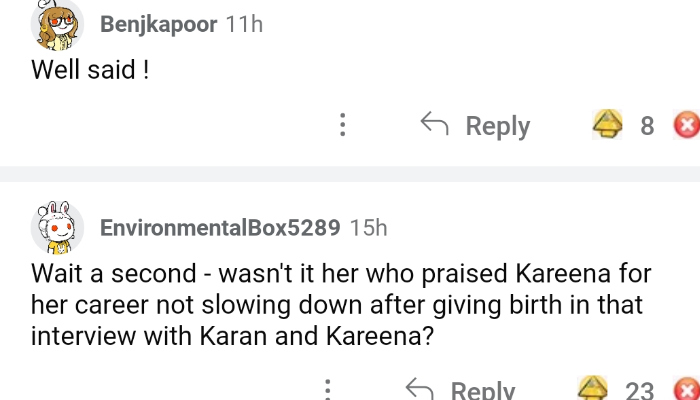The image size is (700, 400).
Task: Visit Benjkapoor's profile via username
Action: 158,25
